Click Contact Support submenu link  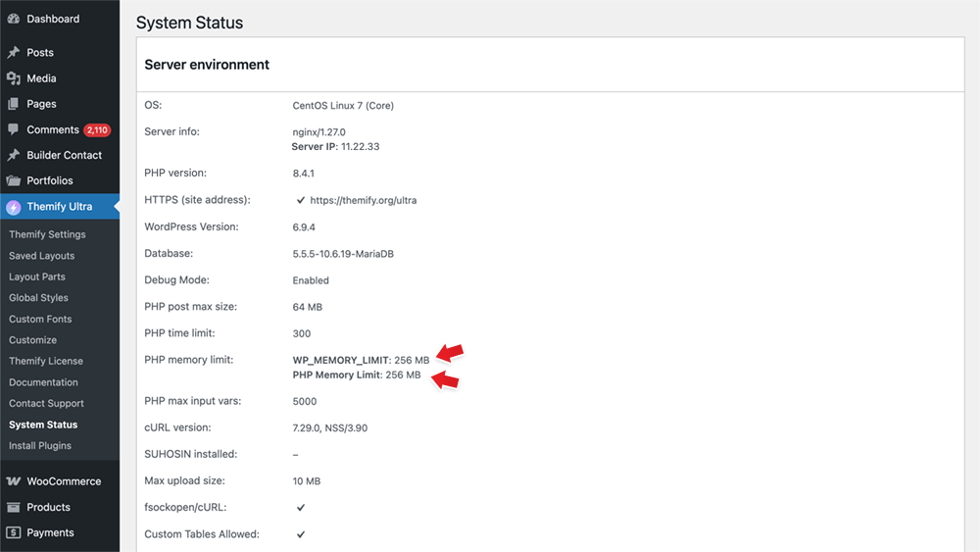(x=46, y=403)
